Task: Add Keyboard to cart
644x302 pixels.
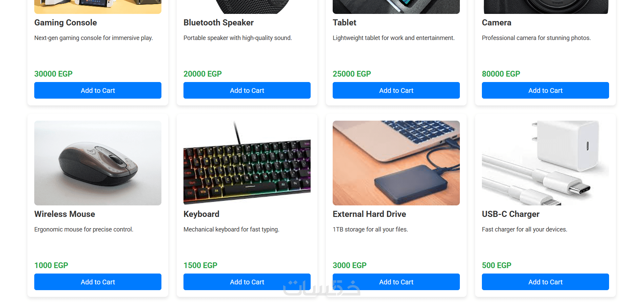Action: point(247,282)
